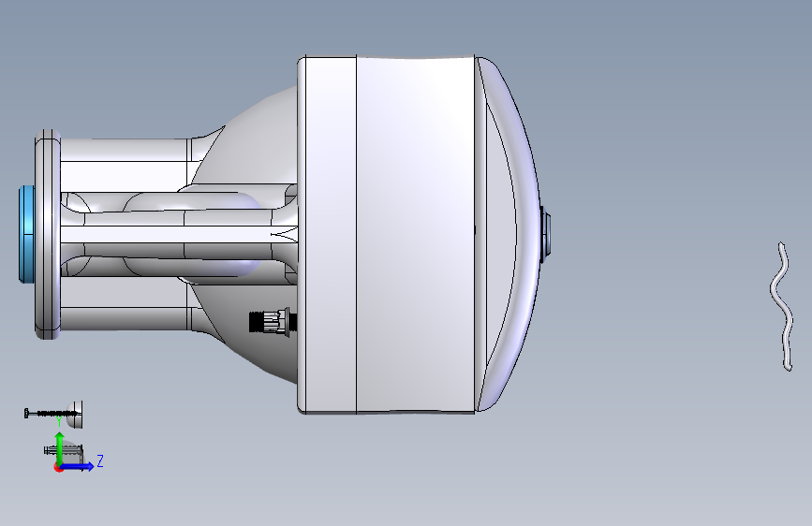Select the blue end cap on the shaft
Viewport: 812px width, 526px height.
click(x=26, y=234)
